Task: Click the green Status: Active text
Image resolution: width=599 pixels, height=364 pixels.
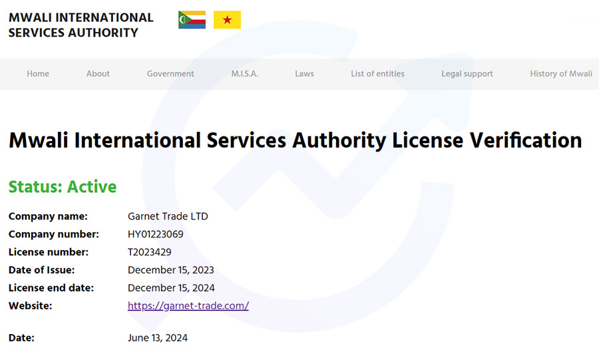Action: 63,187
